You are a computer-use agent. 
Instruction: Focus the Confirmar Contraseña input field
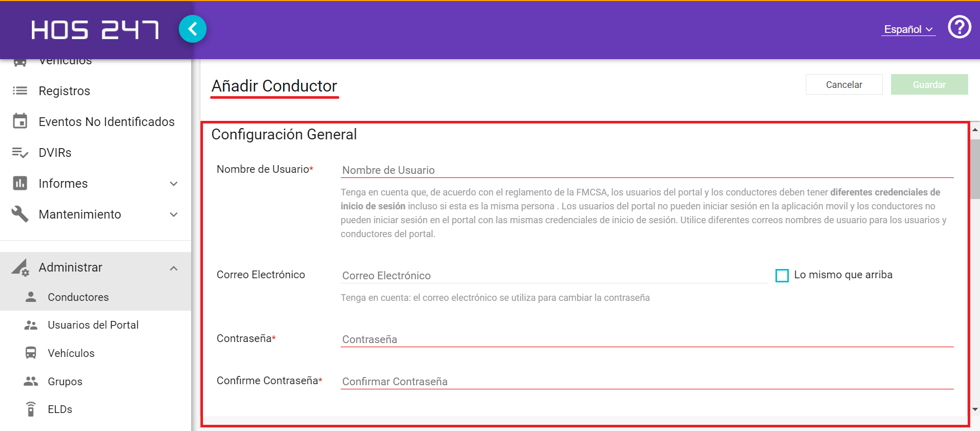(x=647, y=382)
